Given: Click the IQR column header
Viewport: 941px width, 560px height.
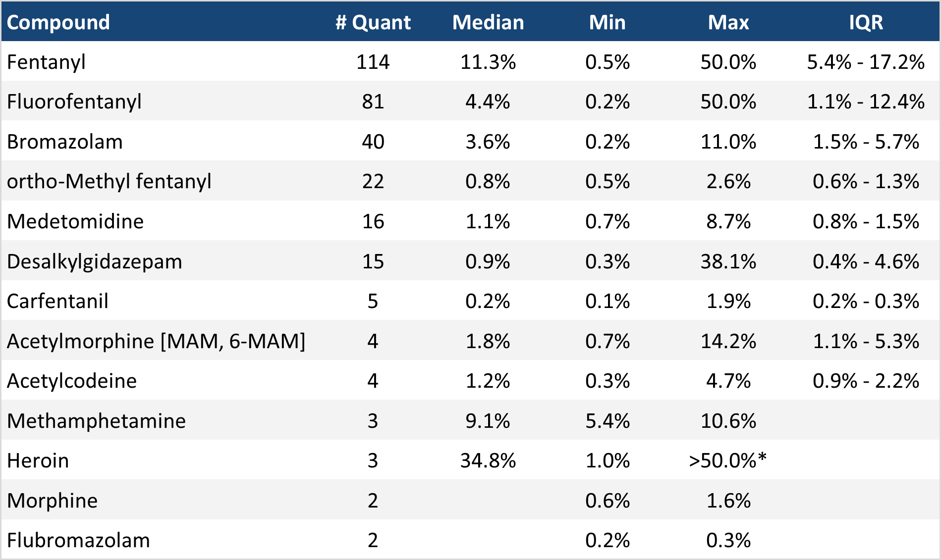Looking at the screenshot, I should (866, 22).
